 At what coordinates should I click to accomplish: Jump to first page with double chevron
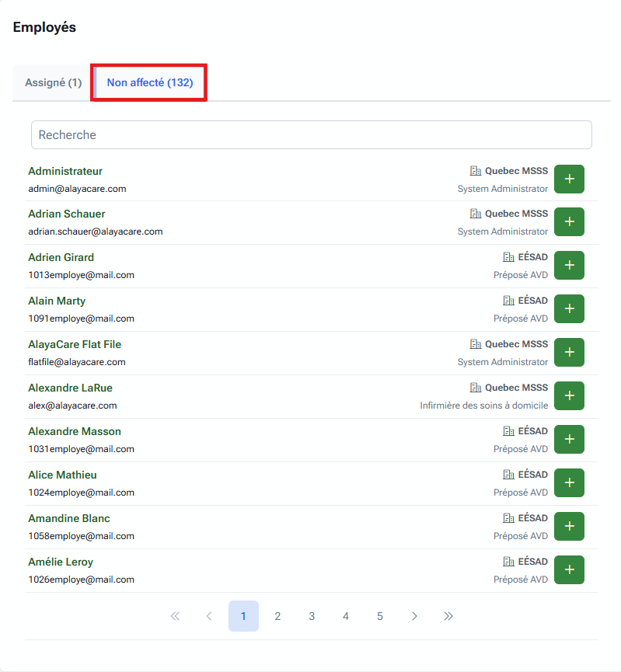[x=175, y=616]
